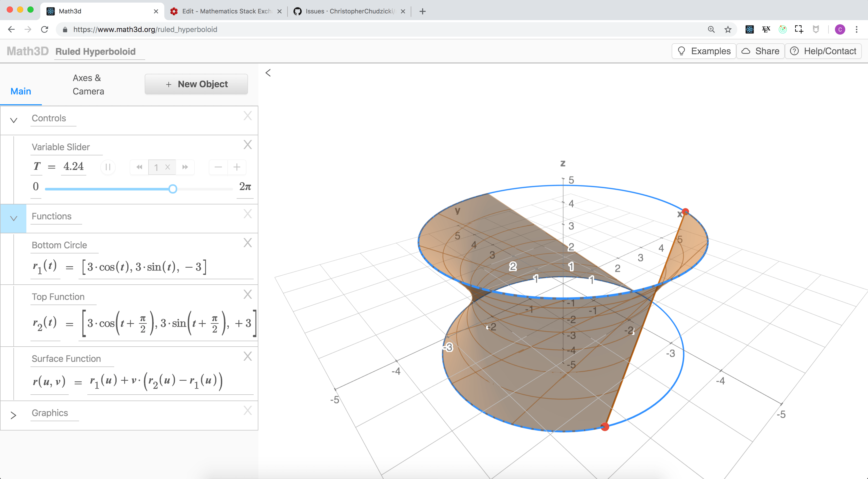This screenshot has height=479, width=868.
Task: Increase T value with plus button
Action: (237, 167)
